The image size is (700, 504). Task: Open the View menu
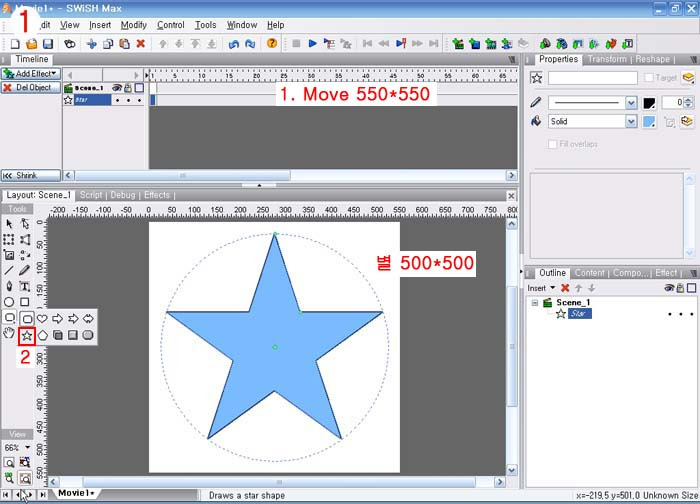click(70, 25)
